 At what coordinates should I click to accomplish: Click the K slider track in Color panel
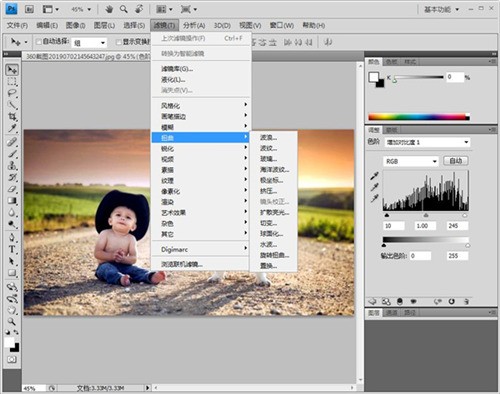point(418,77)
